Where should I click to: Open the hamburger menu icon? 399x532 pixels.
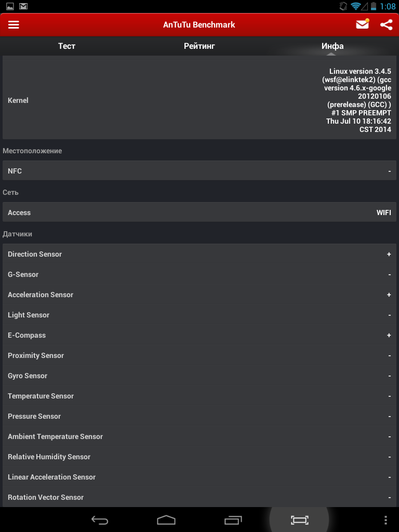(x=14, y=25)
